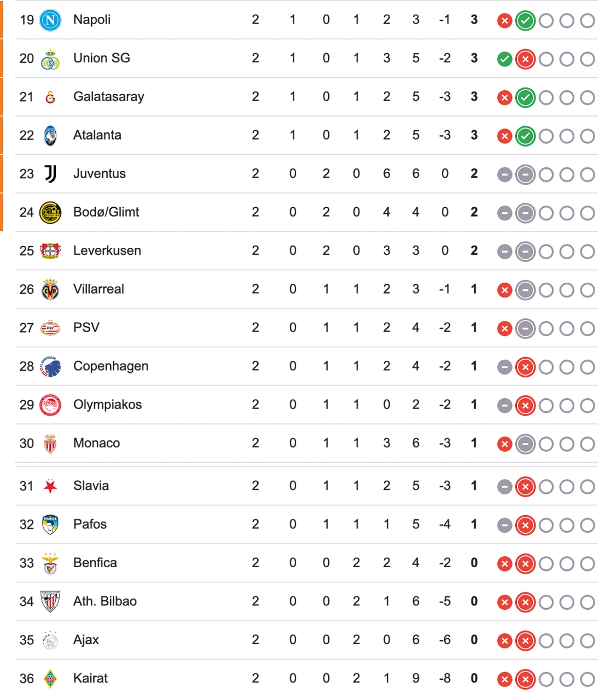Click the Ajax club logo
Image resolution: width=611 pixels, height=700 pixels.
(x=50, y=640)
